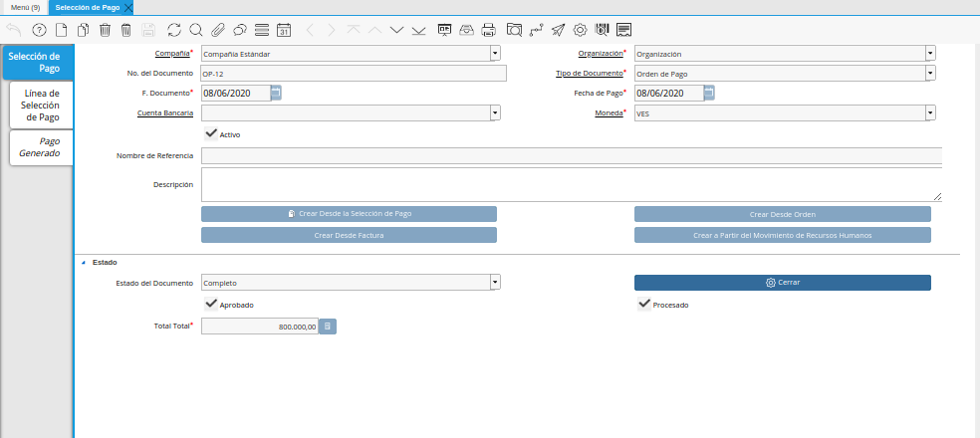
Task: Refresh the record with circular arrows icon
Action: [174, 30]
